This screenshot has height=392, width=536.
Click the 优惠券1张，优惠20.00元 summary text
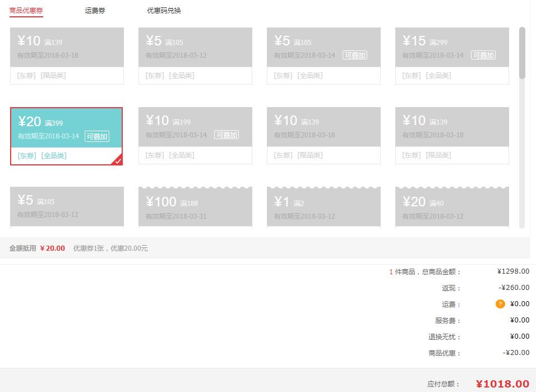click(110, 248)
